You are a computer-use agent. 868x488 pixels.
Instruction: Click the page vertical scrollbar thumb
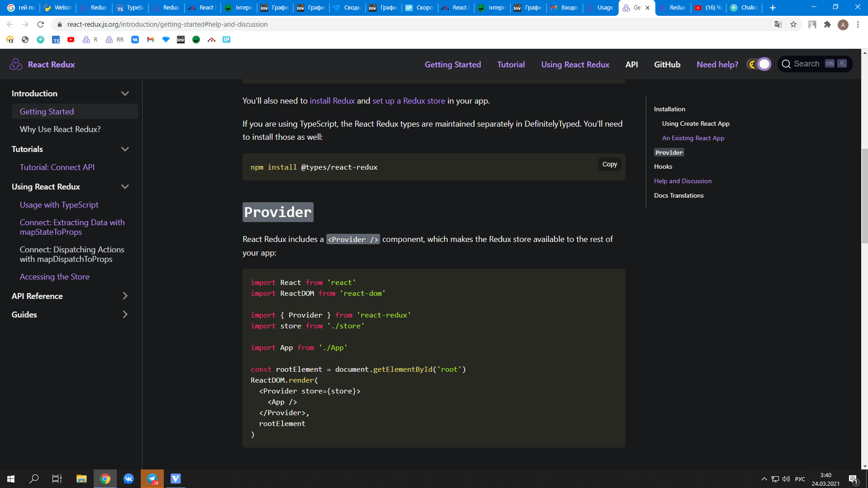pyautogui.click(x=864, y=195)
